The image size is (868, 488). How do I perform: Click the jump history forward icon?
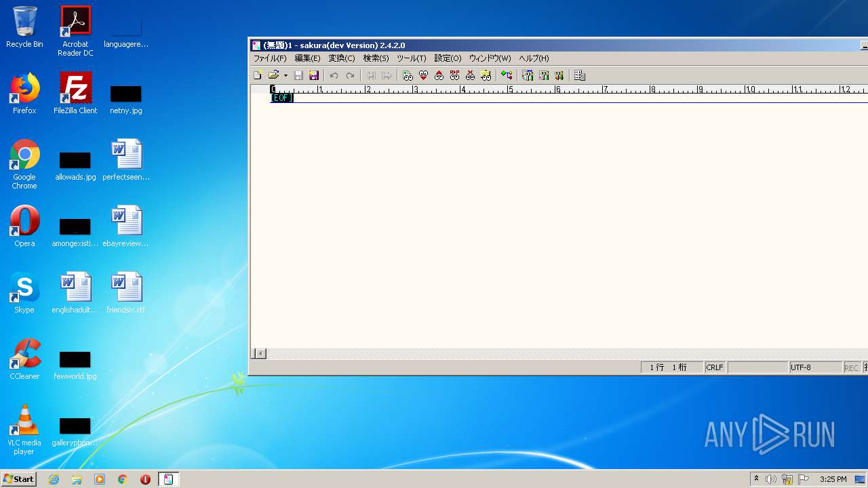click(387, 75)
